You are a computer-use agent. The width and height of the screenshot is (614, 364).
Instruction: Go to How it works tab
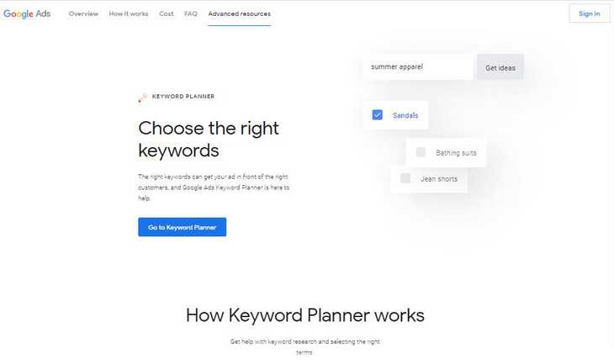point(129,13)
